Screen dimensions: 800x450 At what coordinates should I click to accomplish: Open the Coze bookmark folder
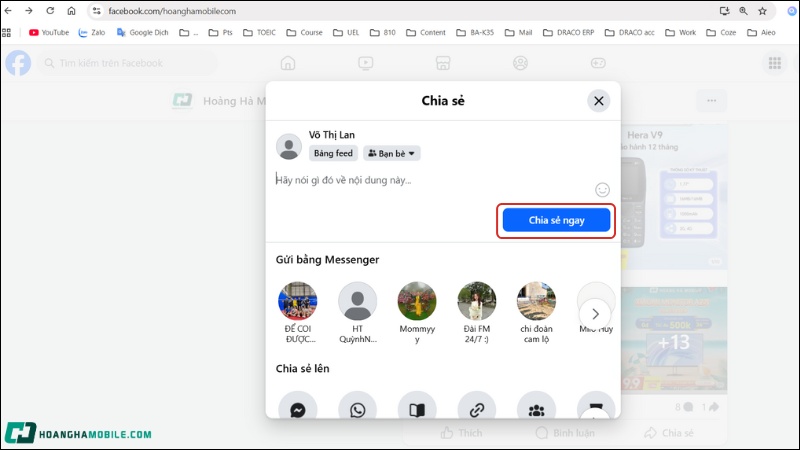pos(721,33)
